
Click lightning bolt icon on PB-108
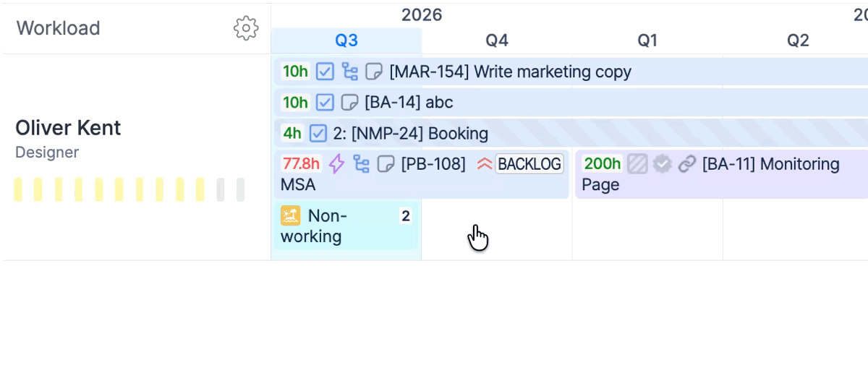pos(336,164)
